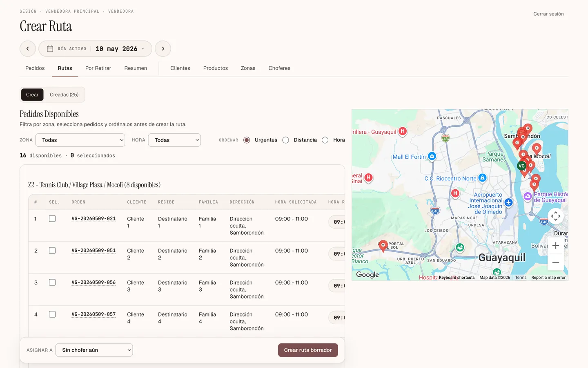Click Familia 2 cell
This screenshot has width=588, height=368.
[x=207, y=254]
